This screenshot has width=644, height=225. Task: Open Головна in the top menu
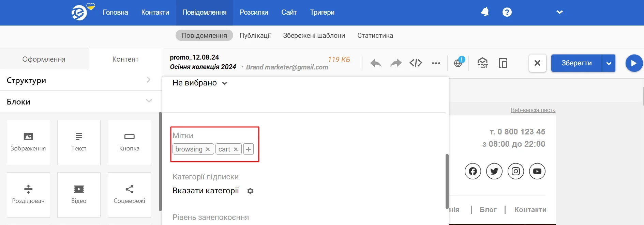click(x=116, y=12)
